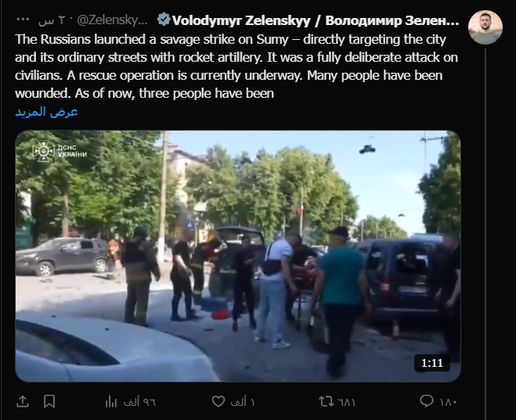
Task: Click the share post icon
Action: (23, 401)
